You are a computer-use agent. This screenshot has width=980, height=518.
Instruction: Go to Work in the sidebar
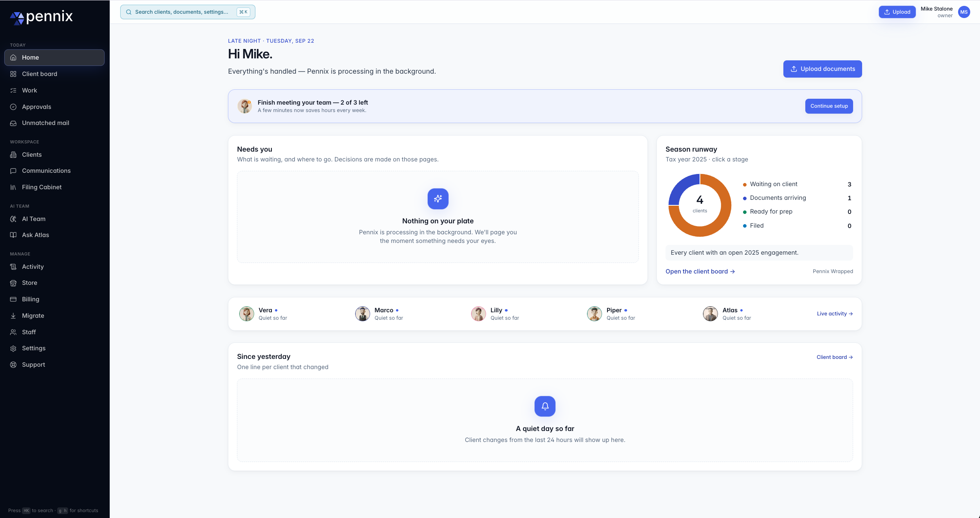point(54,91)
